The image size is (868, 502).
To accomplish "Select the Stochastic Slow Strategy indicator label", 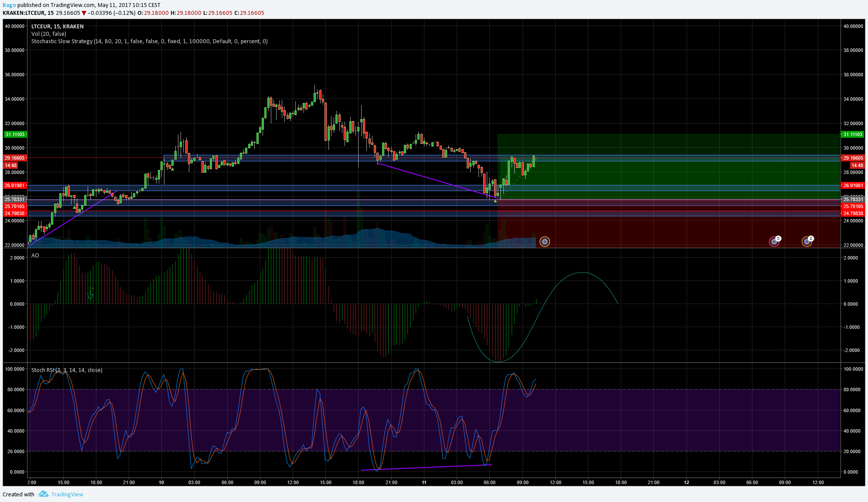I will [150, 41].
